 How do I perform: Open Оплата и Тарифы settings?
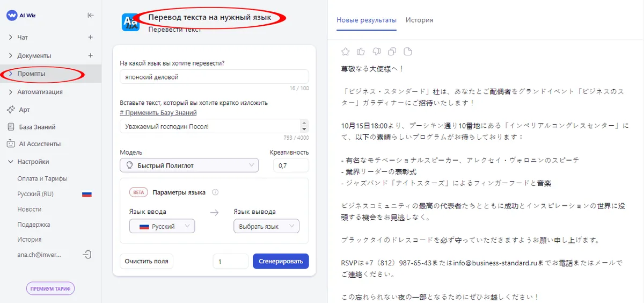[42, 179]
